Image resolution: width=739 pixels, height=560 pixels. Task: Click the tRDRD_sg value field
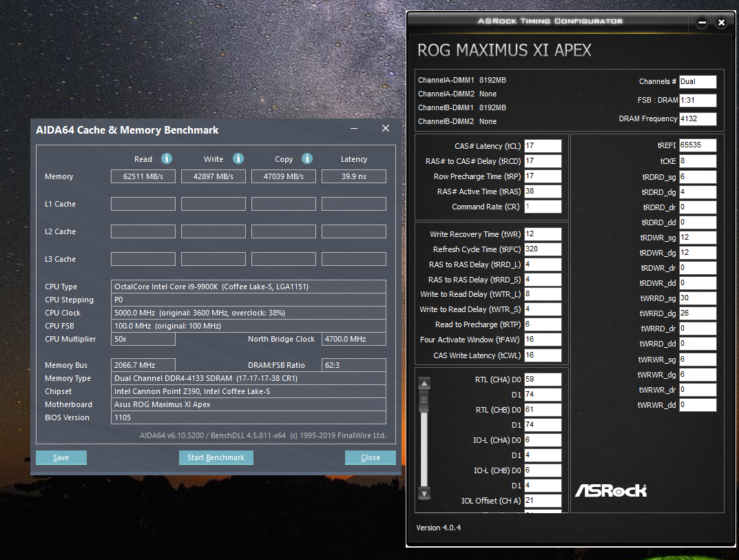(698, 177)
